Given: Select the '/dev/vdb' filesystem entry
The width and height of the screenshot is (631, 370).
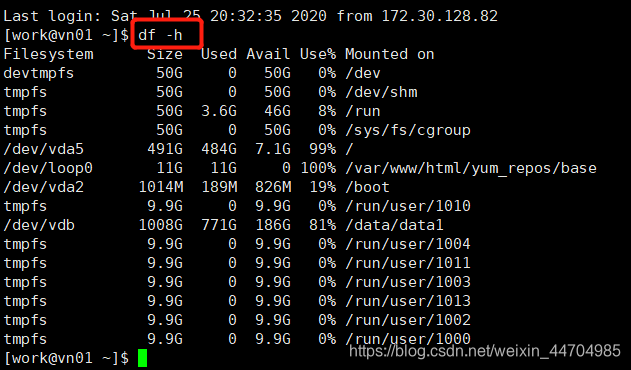Looking at the screenshot, I should pos(39,225).
